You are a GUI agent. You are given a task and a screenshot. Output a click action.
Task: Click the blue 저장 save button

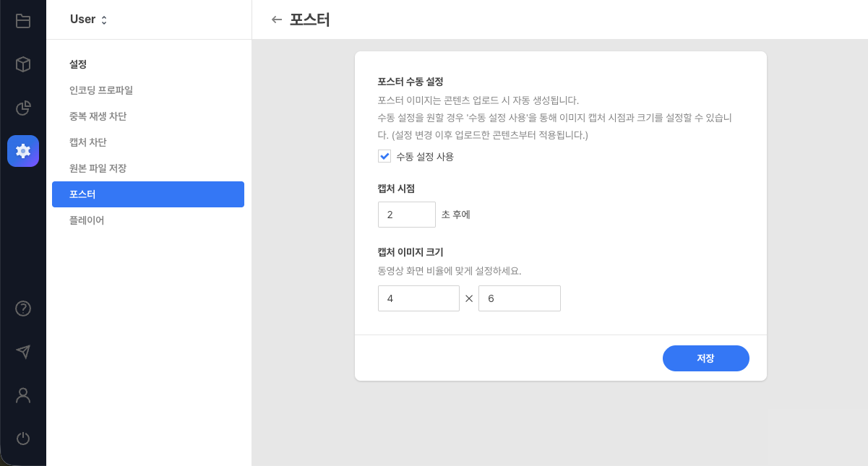[x=705, y=358]
